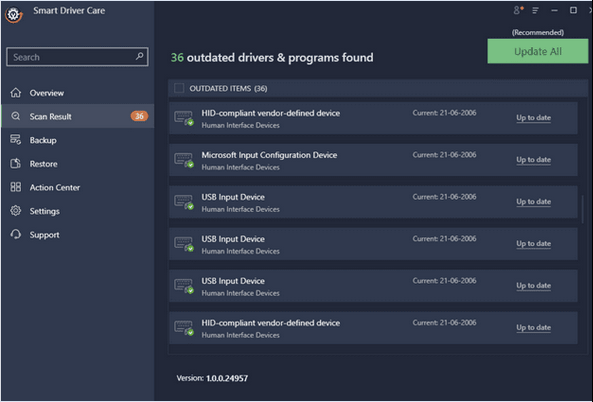The height and width of the screenshot is (402, 593).
Task: Open Support from the sidebar
Action: [x=78, y=235]
